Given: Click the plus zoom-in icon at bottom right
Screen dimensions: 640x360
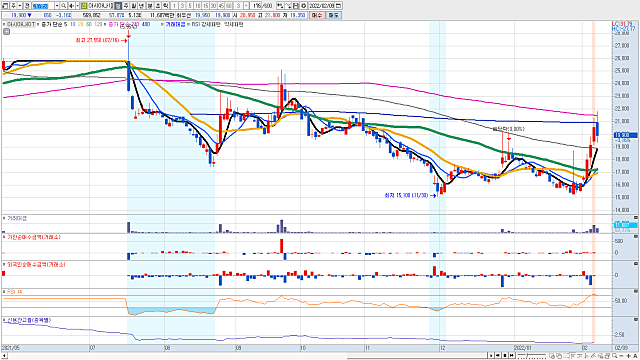Looking at the screenshot, I should point(629,356).
